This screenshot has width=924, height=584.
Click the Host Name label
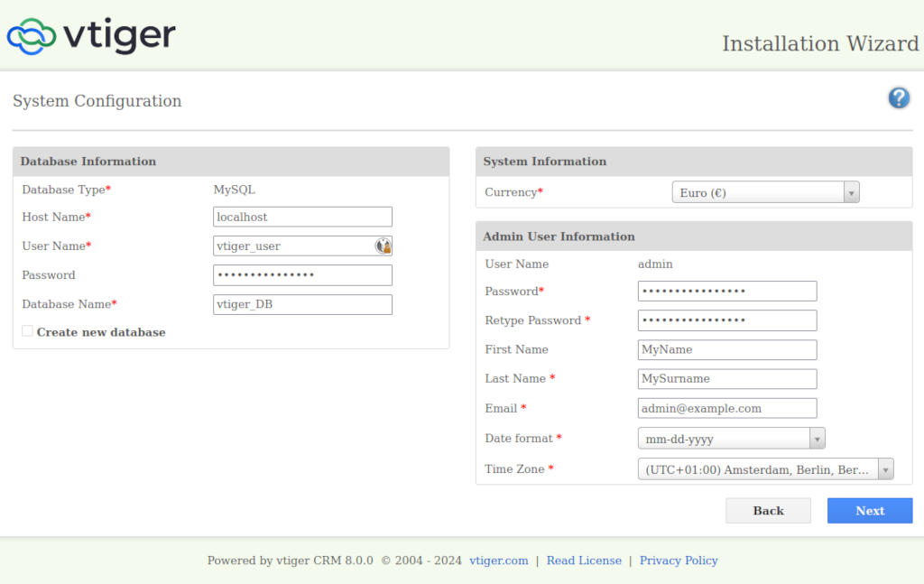(56, 217)
